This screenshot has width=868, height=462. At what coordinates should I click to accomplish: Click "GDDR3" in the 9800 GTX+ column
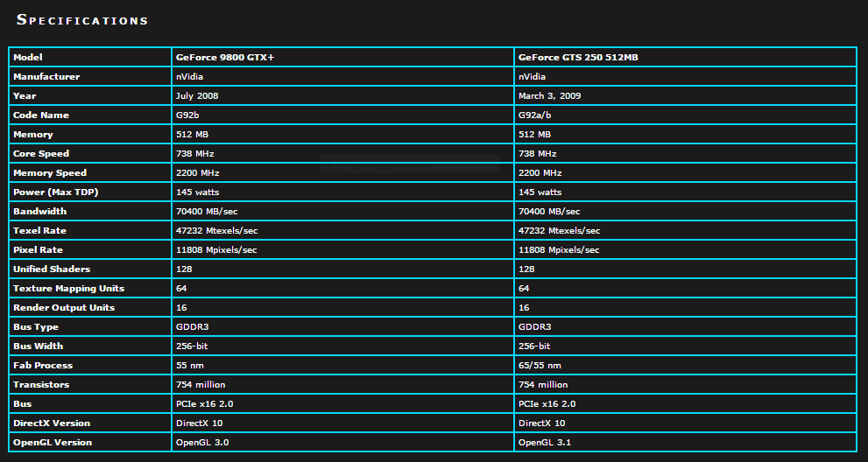192,327
